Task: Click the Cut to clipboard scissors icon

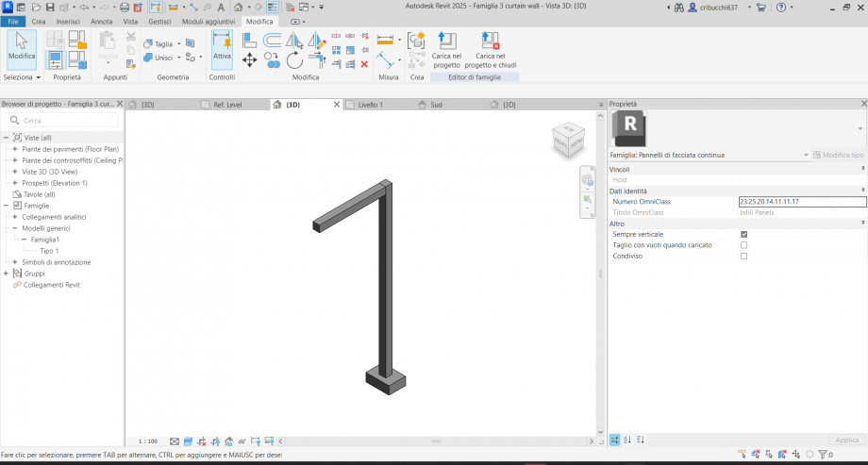Action: point(130,37)
